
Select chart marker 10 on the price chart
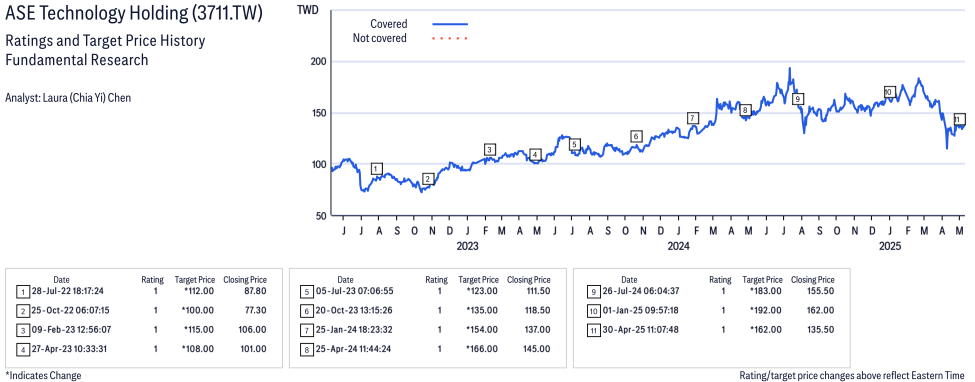pyautogui.click(x=889, y=92)
